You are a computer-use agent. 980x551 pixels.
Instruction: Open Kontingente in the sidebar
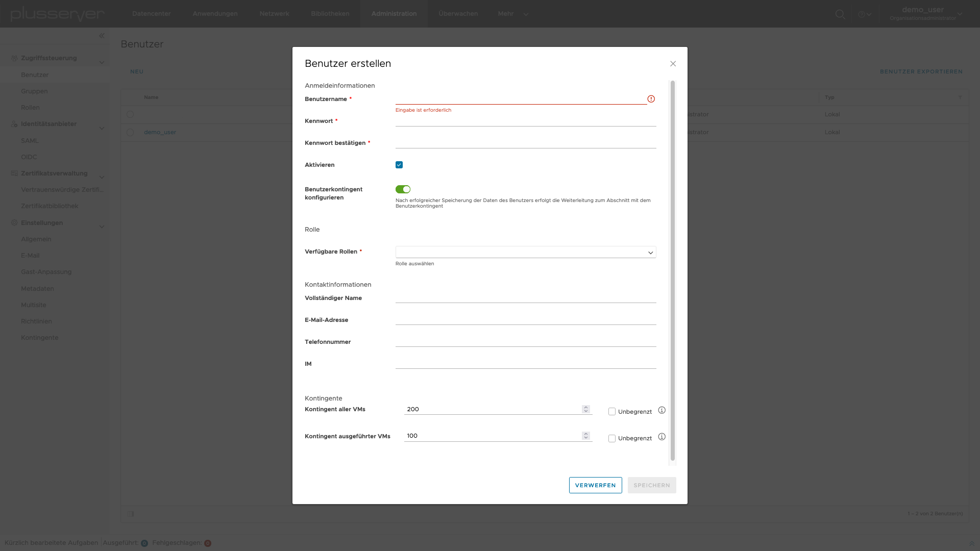click(39, 338)
